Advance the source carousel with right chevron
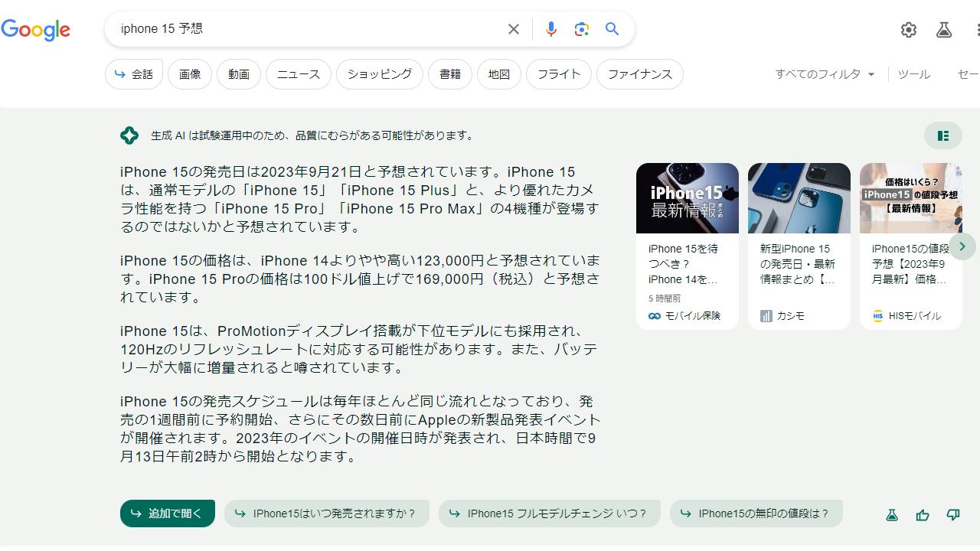 coord(962,246)
